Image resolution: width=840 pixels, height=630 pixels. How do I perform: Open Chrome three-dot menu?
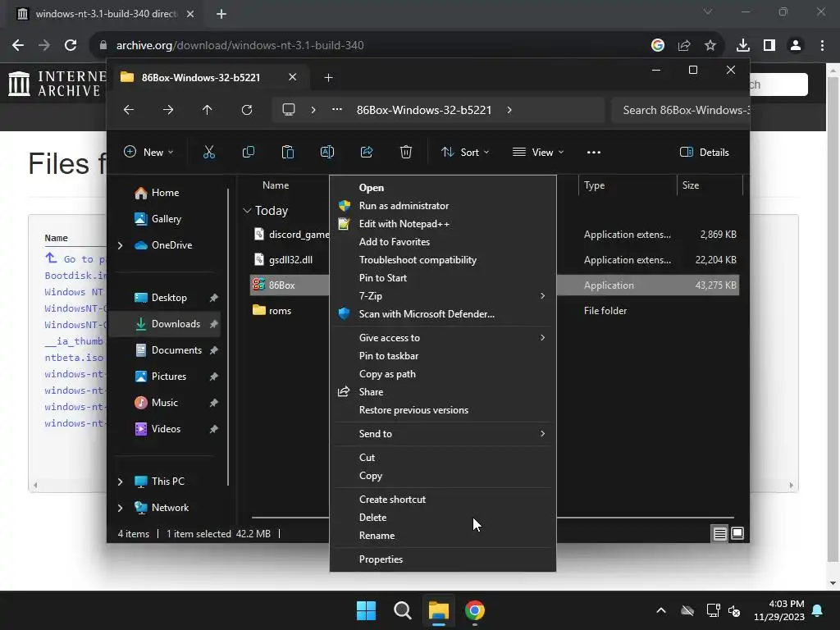click(822, 46)
